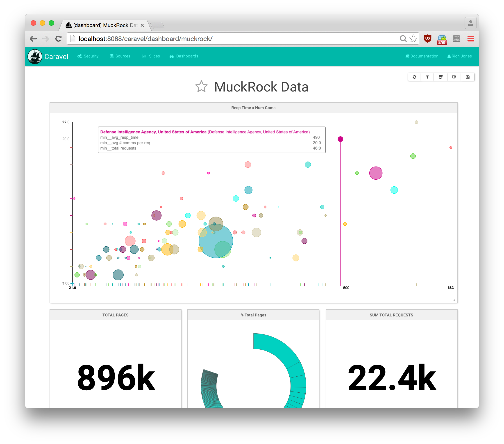Open the Security dropdown menu
The height and width of the screenshot is (444, 504).
point(88,56)
